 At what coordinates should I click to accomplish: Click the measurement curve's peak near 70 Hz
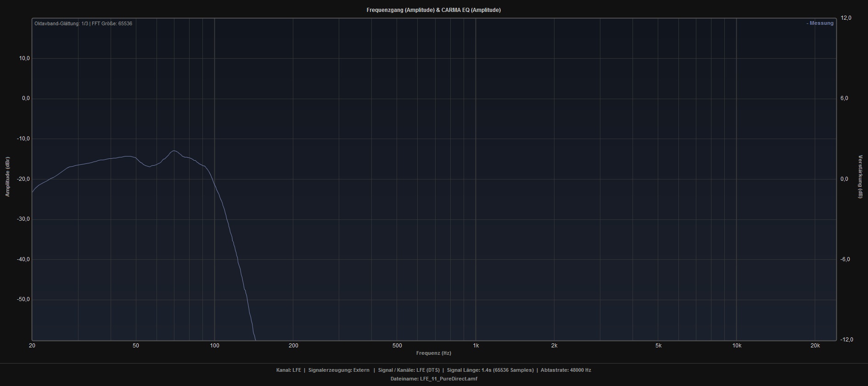point(174,151)
